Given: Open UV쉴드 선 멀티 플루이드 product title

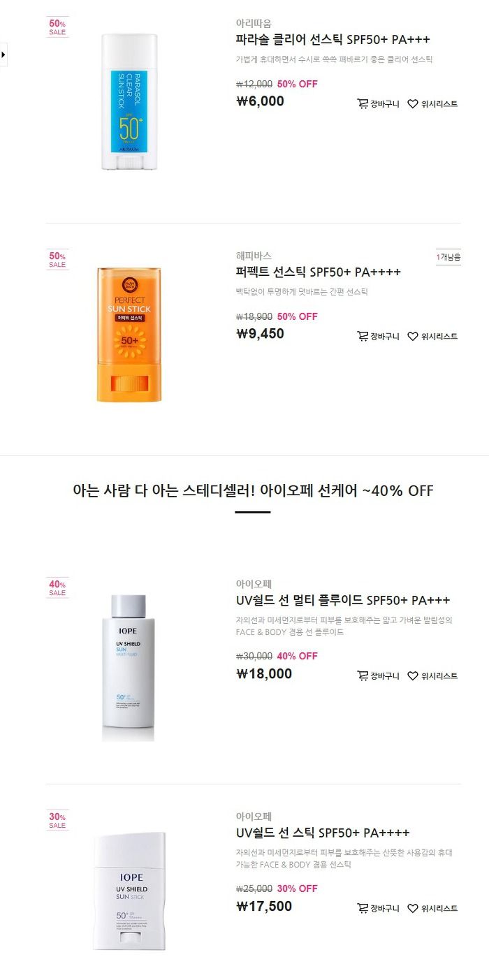Looking at the screenshot, I should coord(343,600).
